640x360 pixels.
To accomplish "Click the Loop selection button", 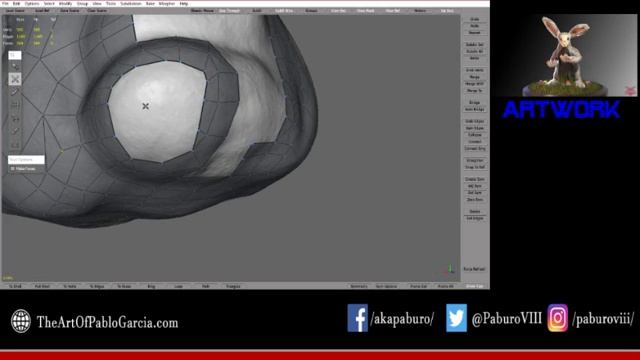I will pos(179,287).
